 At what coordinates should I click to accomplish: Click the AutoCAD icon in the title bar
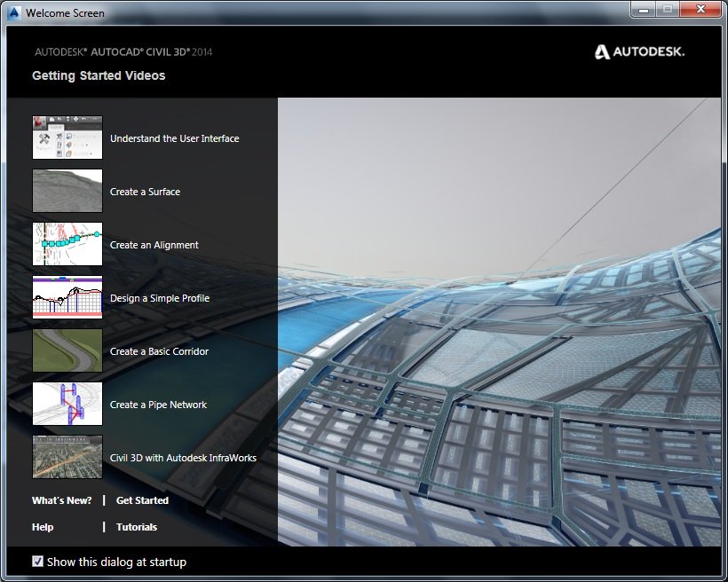point(14,12)
